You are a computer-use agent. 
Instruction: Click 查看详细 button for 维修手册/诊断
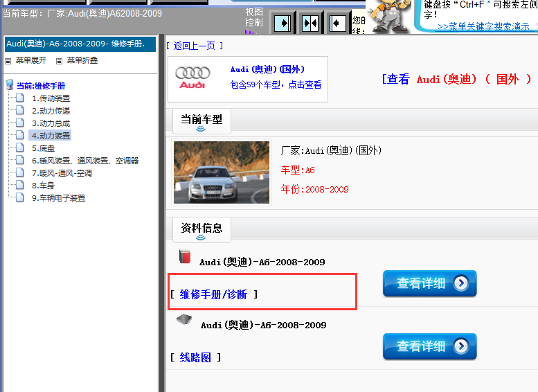[429, 283]
